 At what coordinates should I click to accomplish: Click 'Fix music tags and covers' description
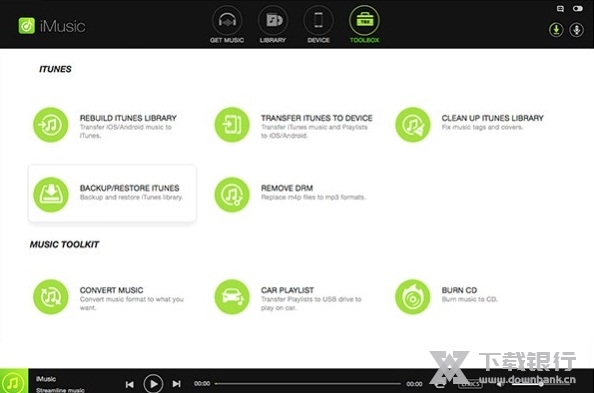point(482,127)
